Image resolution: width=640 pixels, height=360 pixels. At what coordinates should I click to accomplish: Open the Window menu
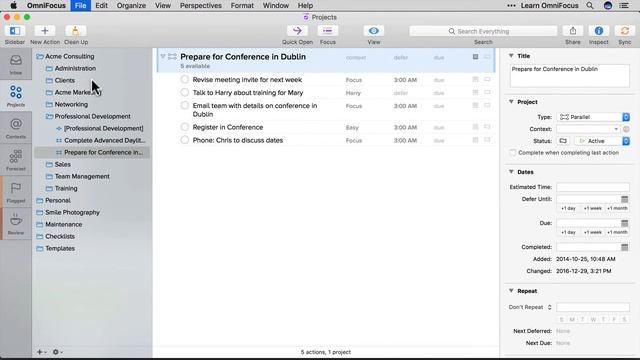(276, 5)
